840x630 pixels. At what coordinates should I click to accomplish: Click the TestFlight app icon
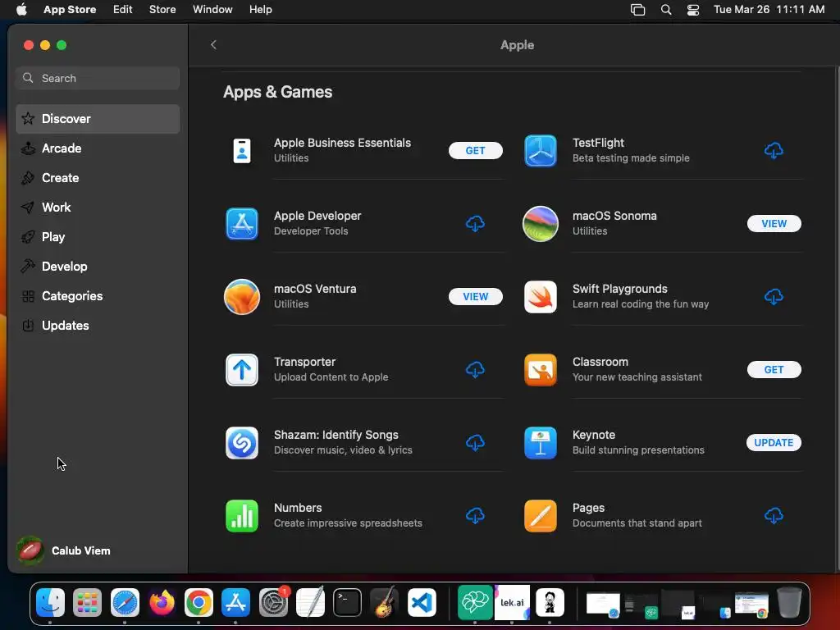point(540,151)
